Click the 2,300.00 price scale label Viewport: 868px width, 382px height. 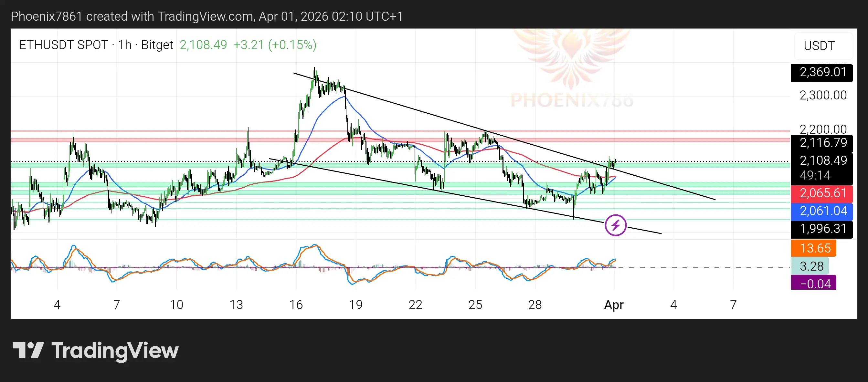(x=823, y=95)
